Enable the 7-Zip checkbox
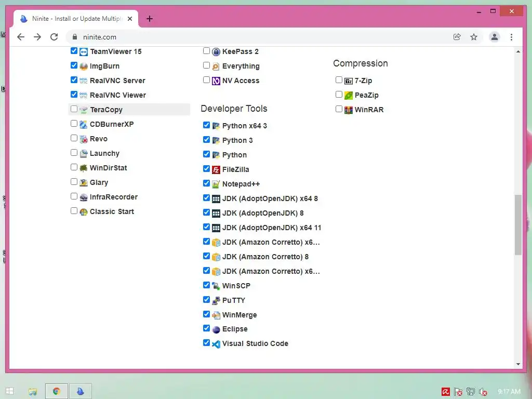 click(x=339, y=79)
